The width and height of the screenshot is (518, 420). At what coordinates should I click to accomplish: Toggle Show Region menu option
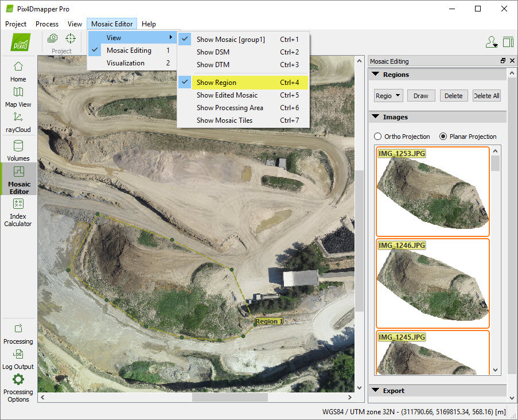pos(216,83)
